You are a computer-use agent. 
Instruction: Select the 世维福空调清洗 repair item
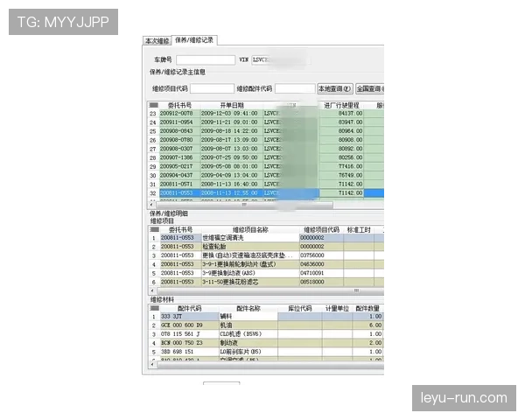click(x=250, y=238)
